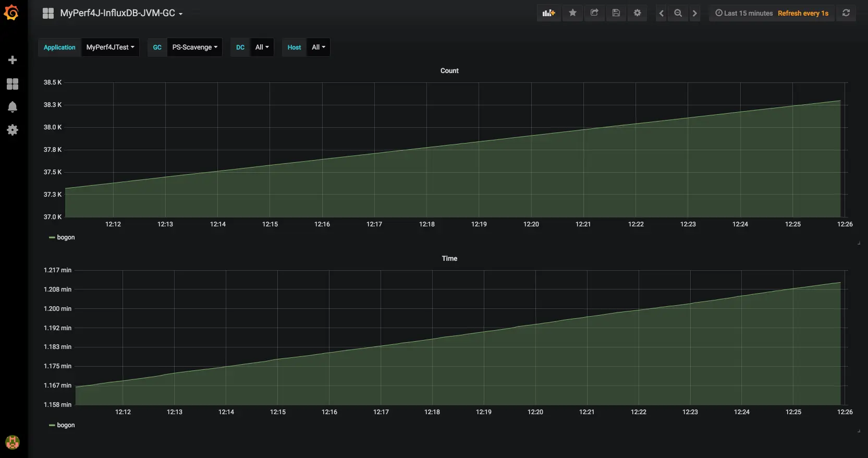
Task: Open the Application MyPerf4JTest dropdown
Action: [x=110, y=47]
